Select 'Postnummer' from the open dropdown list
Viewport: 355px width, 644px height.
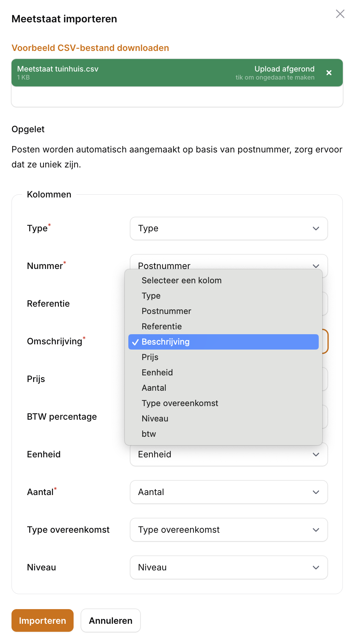166,311
